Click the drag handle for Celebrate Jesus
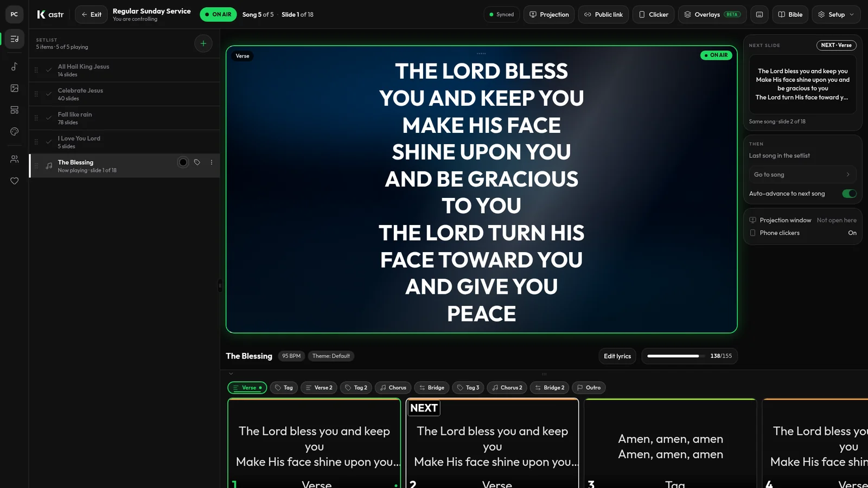 point(36,94)
